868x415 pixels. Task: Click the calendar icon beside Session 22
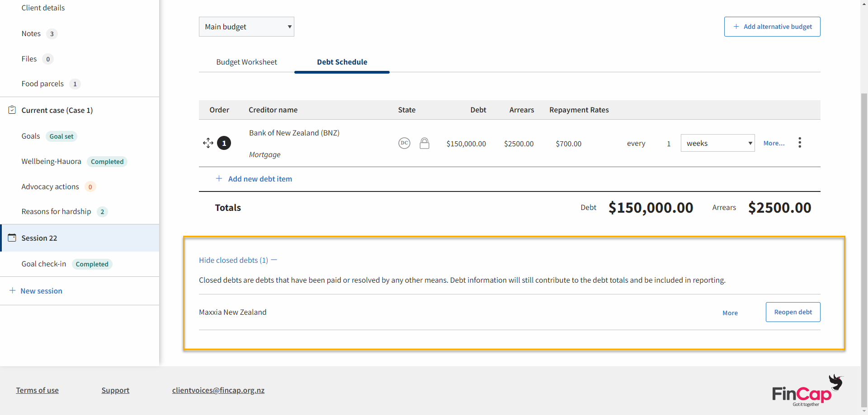pyautogui.click(x=12, y=238)
